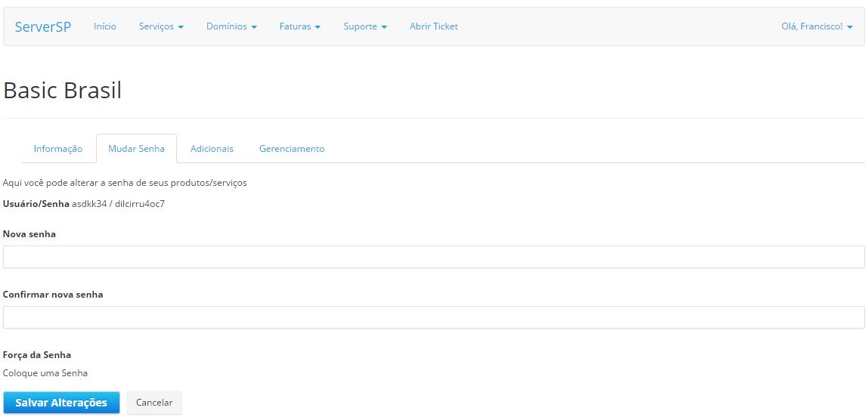
Task: Expand the Faturas dropdown menu
Action: tap(300, 26)
